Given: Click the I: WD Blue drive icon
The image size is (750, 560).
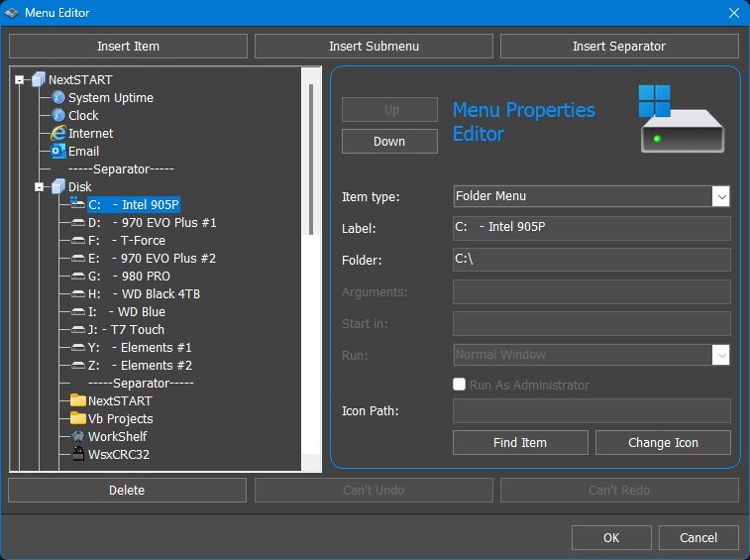Looking at the screenshot, I should tap(78, 311).
